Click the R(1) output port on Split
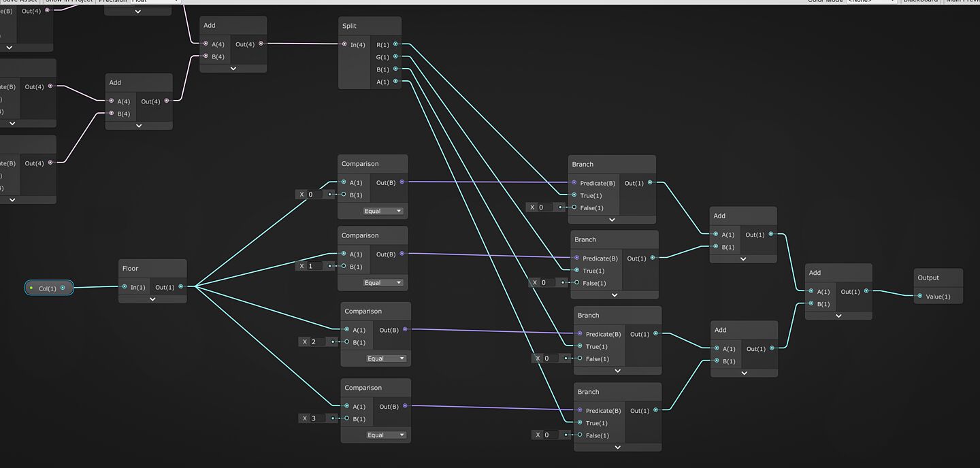The image size is (980, 468). [x=396, y=44]
